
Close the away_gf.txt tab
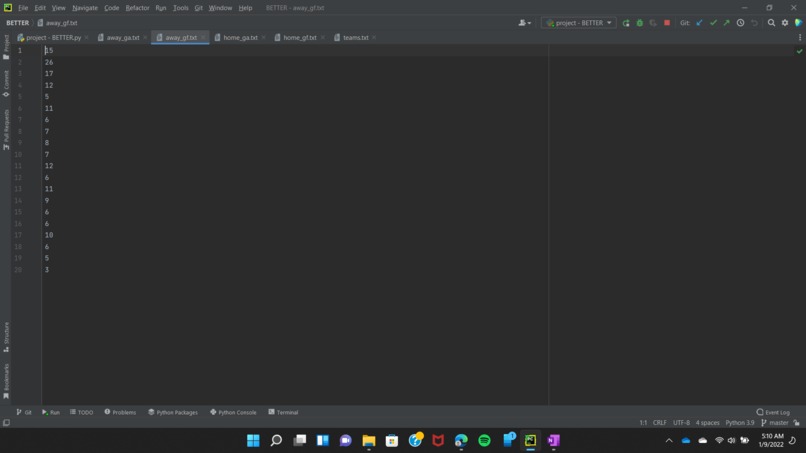(204, 38)
